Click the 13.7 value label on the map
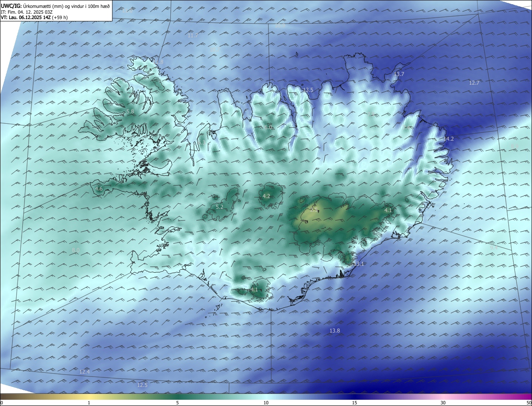Screen dimensions: 532x406 pyautogui.click(x=399, y=74)
